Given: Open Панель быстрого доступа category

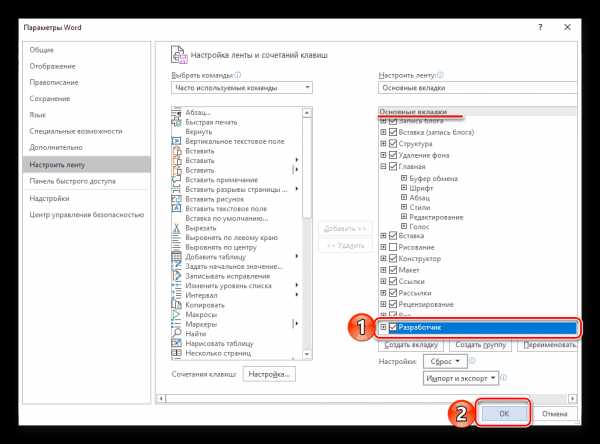Looking at the screenshot, I should click(x=86, y=181).
